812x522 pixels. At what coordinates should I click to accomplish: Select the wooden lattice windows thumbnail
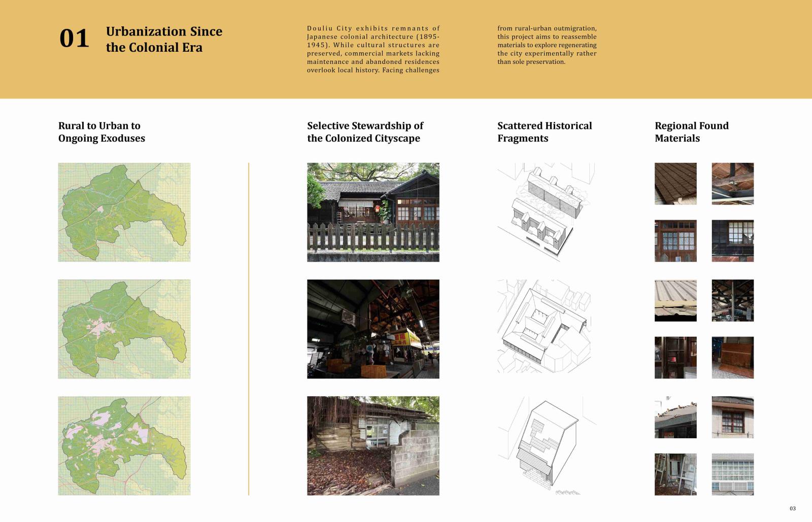click(675, 241)
